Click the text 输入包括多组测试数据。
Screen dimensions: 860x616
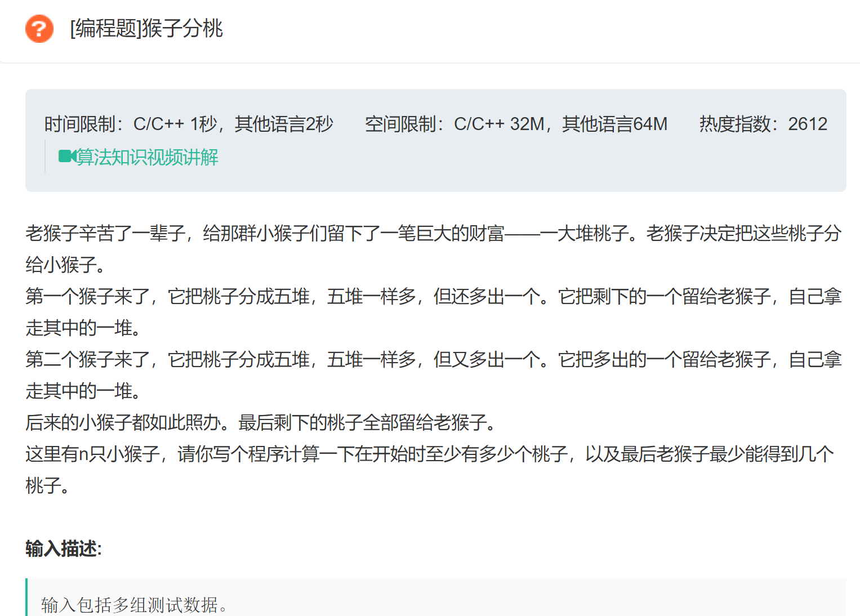coord(135,605)
